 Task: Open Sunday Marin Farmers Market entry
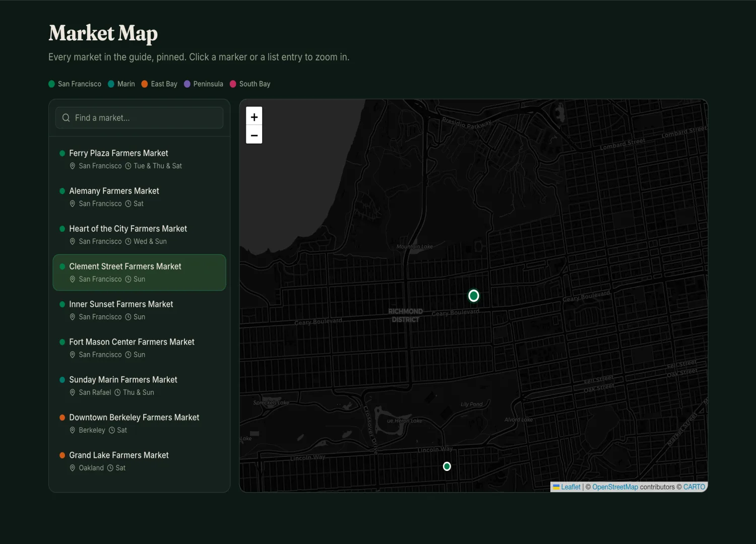point(139,386)
